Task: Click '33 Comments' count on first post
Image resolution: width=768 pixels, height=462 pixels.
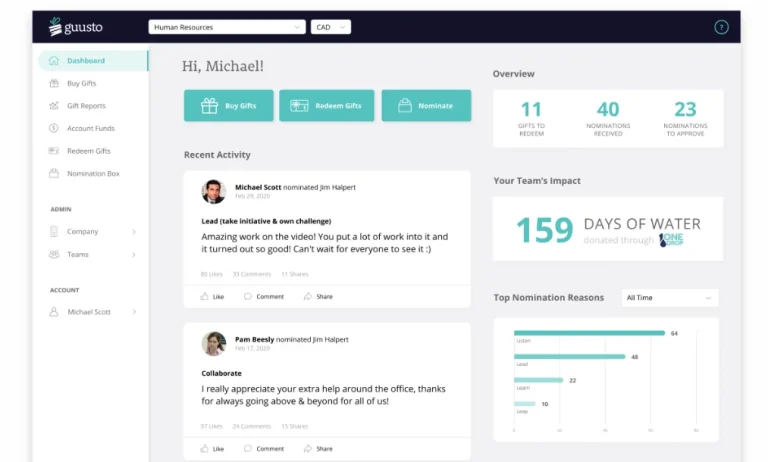Action: [252, 274]
